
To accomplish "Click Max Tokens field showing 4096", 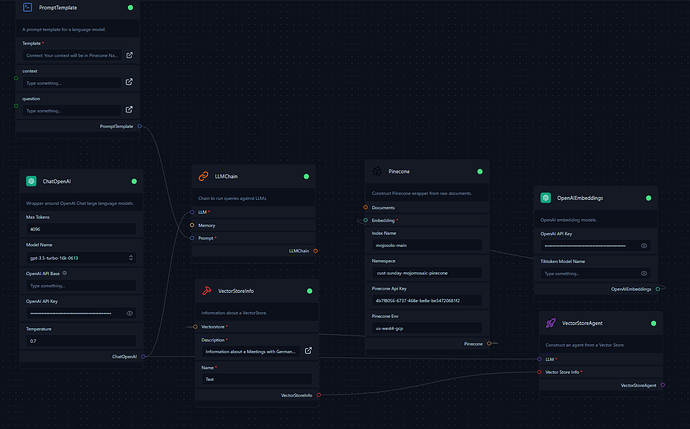I will pyautogui.click(x=81, y=229).
